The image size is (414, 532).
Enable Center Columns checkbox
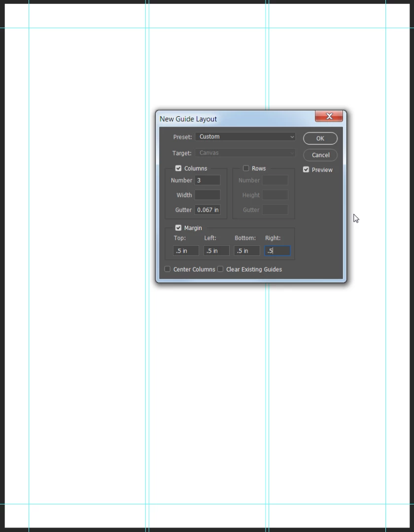click(167, 269)
